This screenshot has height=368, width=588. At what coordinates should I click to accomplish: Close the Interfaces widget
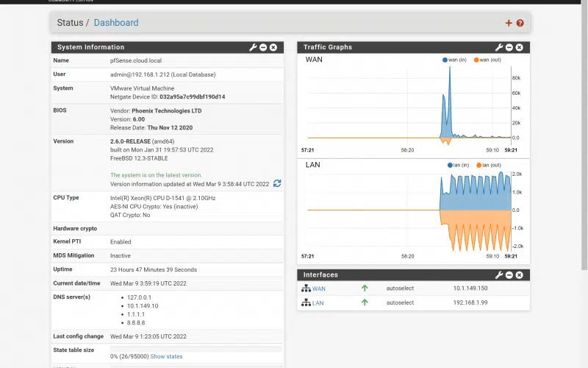(520, 275)
